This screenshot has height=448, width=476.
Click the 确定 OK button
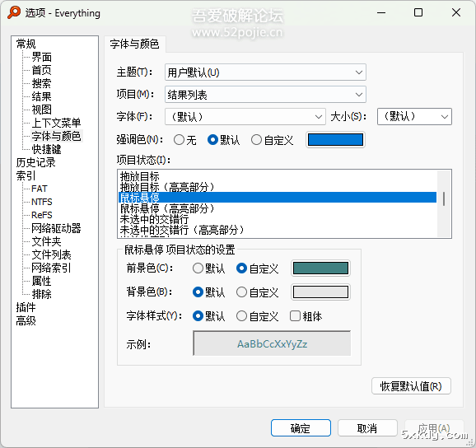[x=301, y=428]
